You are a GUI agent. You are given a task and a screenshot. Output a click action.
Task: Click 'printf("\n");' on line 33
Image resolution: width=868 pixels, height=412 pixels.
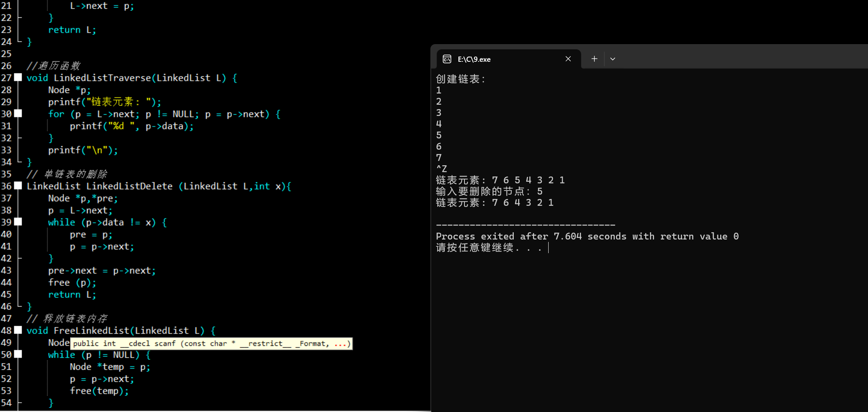83,150
